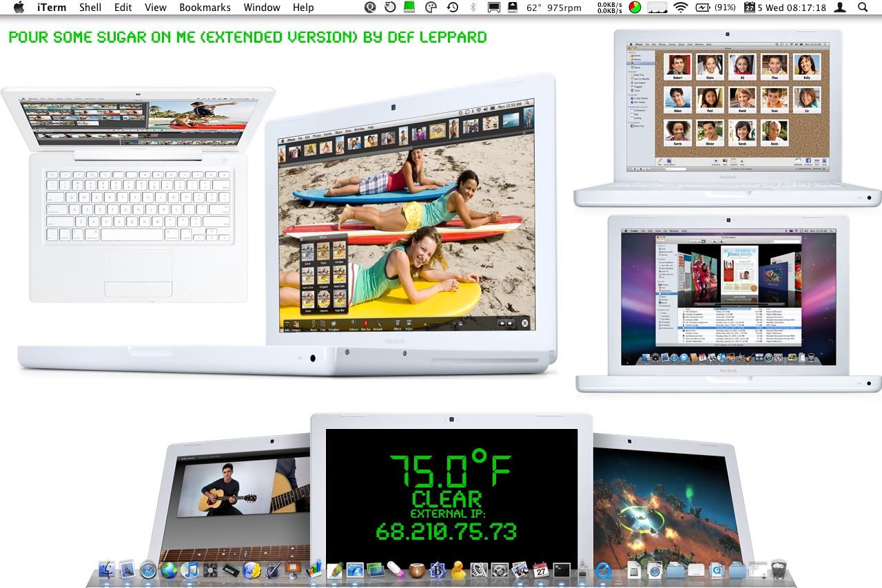Image resolution: width=882 pixels, height=588 pixels.
Task: Open the Help menu
Action: [x=303, y=8]
